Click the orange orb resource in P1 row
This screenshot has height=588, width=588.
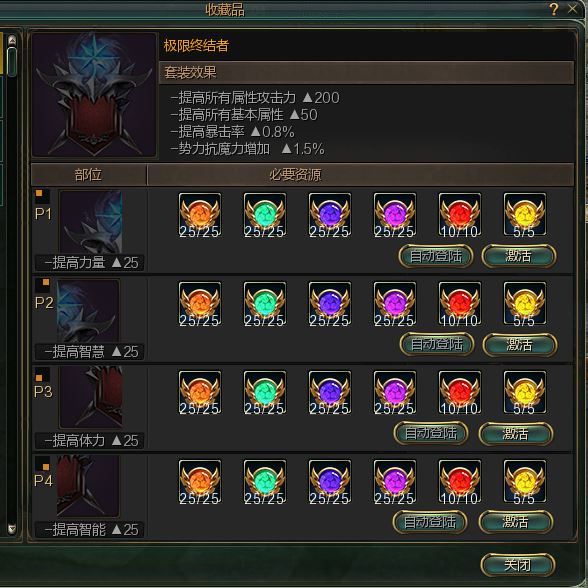pos(200,215)
